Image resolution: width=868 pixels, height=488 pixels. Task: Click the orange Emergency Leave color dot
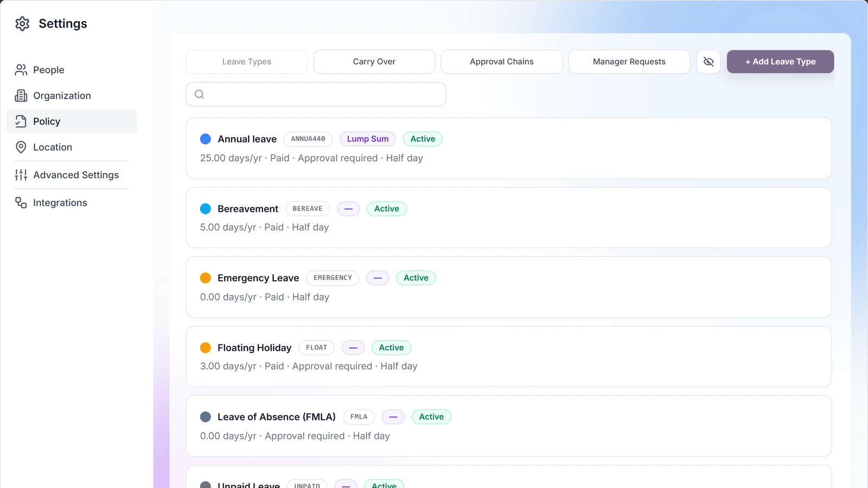click(x=206, y=278)
